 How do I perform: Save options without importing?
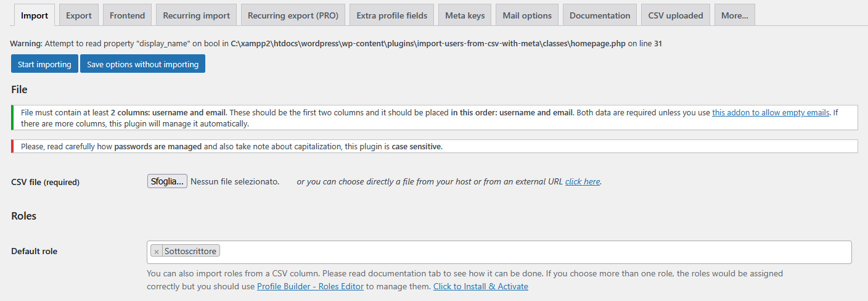pos(142,64)
